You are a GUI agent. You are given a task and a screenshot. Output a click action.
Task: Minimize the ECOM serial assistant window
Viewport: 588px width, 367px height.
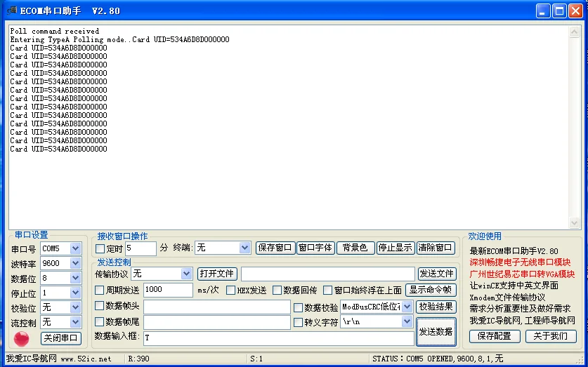542,11
